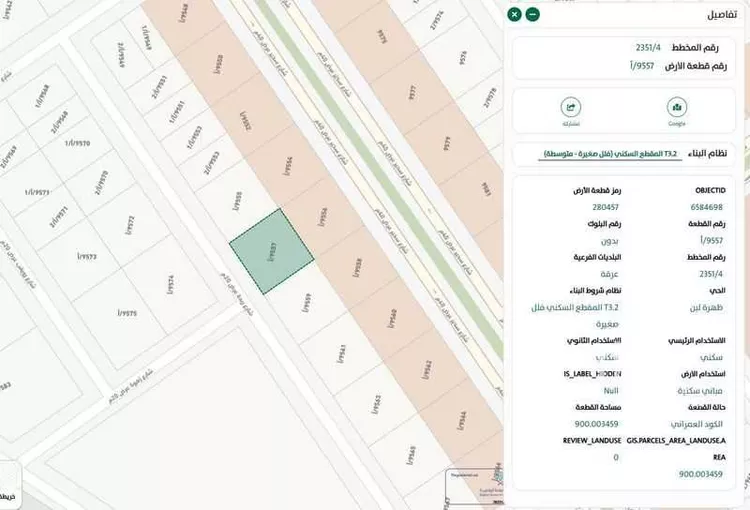750x510 pixels.
Task: Click plan number 2351/4 in header card
Action: tap(648, 47)
